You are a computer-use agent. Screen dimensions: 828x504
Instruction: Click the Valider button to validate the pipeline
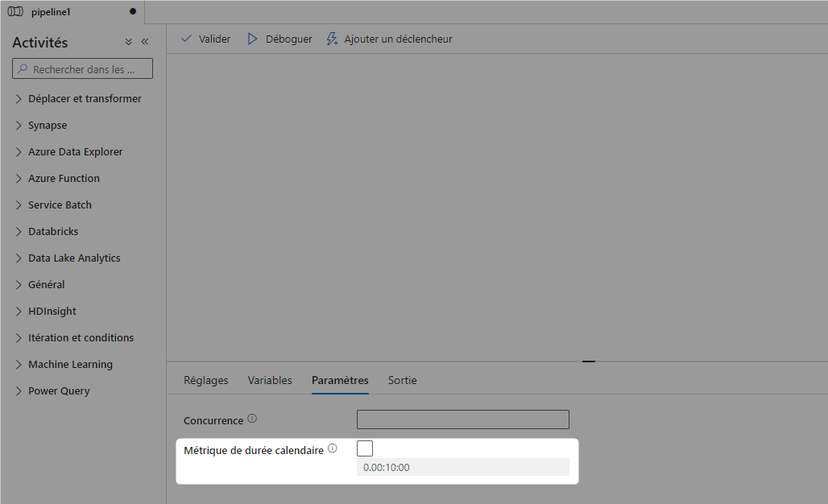click(205, 38)
